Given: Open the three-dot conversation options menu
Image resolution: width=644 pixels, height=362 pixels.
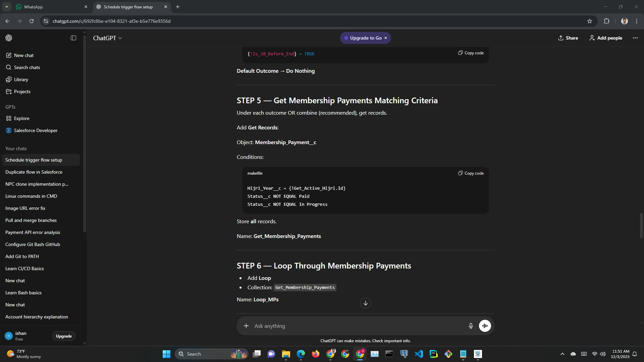Looking at the screenshot, I should point(635,38).
